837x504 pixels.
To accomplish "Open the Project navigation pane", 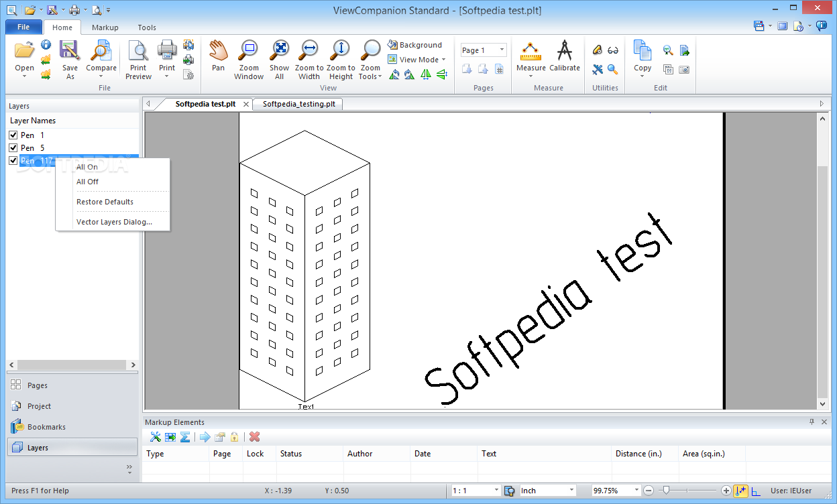I will [72, 406].
